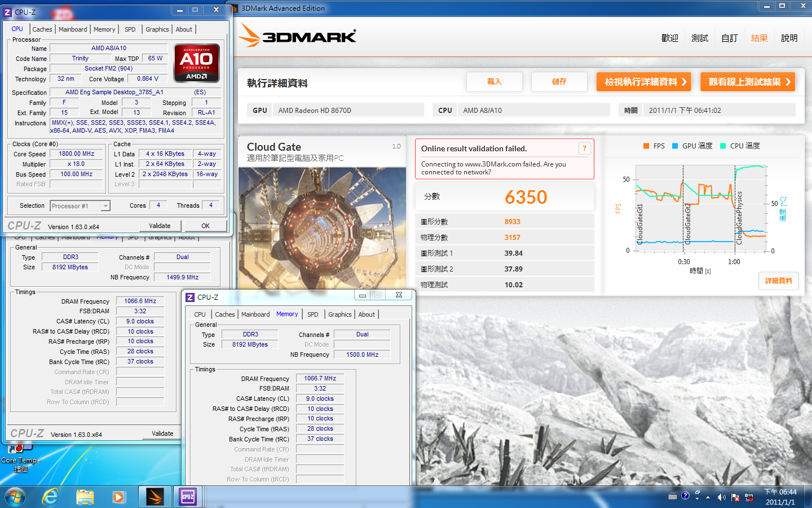The width and height of the screenshot is (812, 508).
Task: Switch to CPU-Z via its taskbar icon
Action: 188,497
